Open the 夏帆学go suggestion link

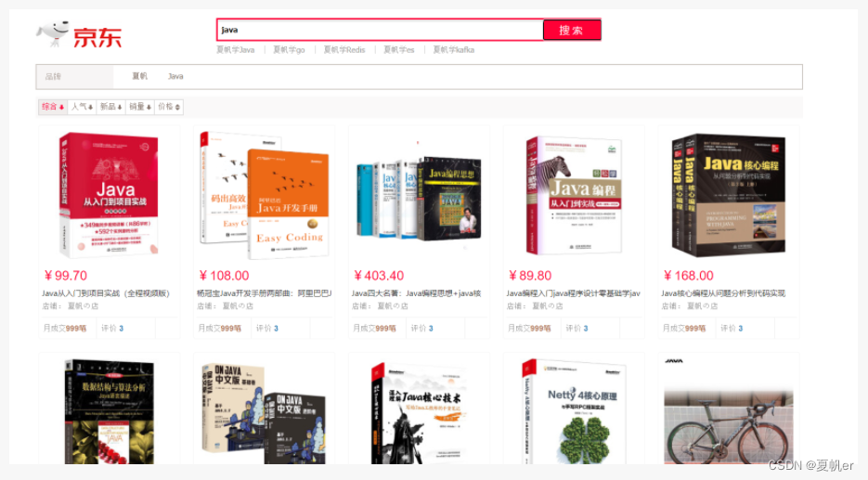(x=289, y=50)
